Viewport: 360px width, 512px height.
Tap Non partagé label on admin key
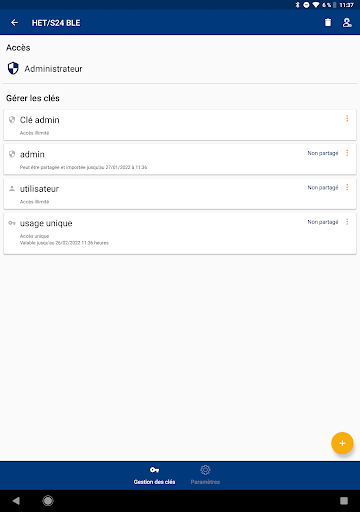323,153
